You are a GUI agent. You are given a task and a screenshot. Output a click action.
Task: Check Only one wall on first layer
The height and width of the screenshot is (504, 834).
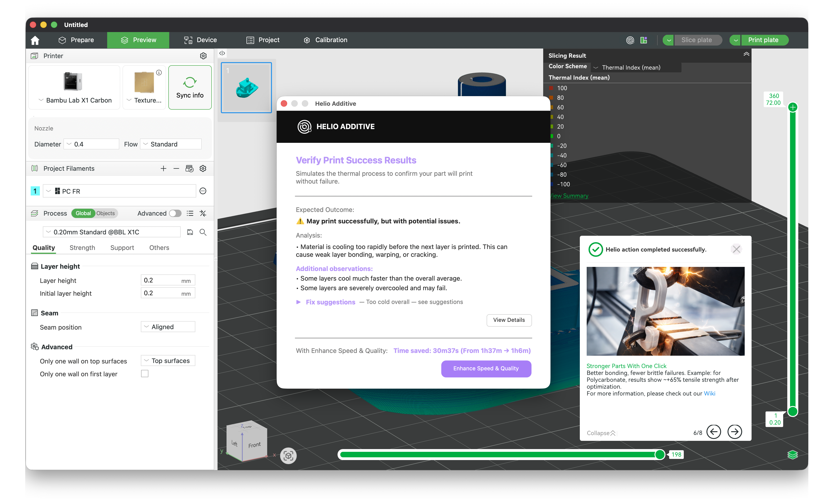point(145,374)
